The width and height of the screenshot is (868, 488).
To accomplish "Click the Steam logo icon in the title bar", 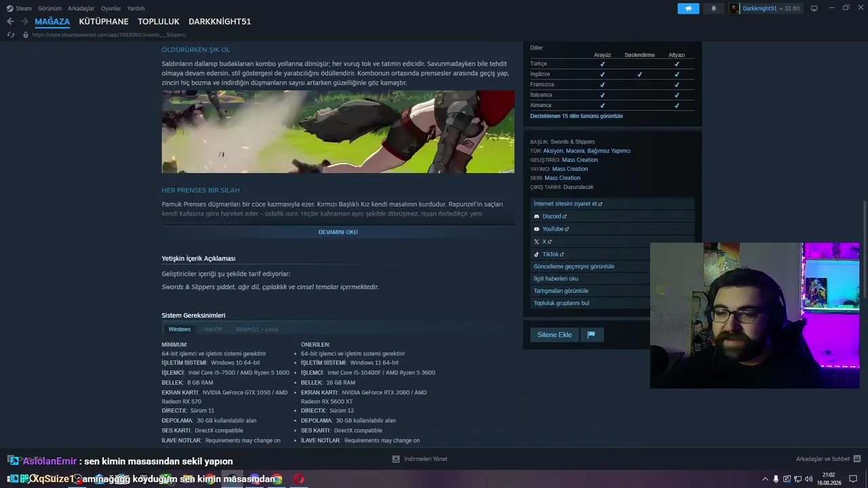I will click(x=9, y=8).
